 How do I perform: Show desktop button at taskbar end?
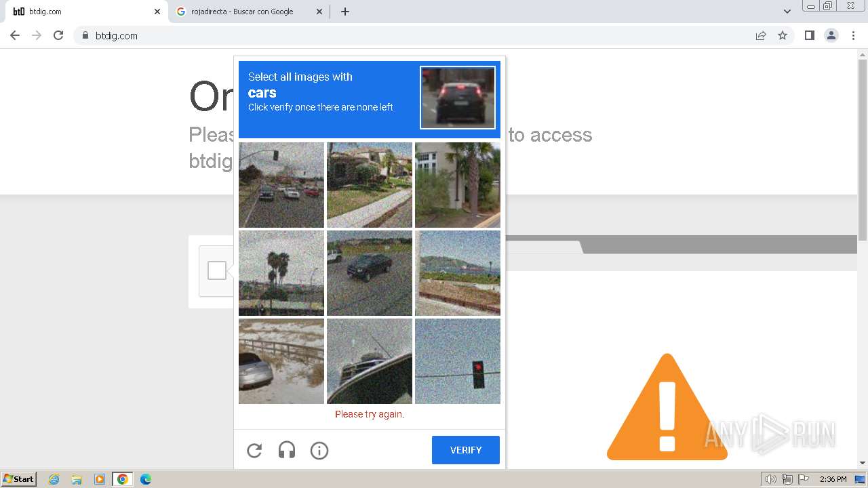(861, 479)
